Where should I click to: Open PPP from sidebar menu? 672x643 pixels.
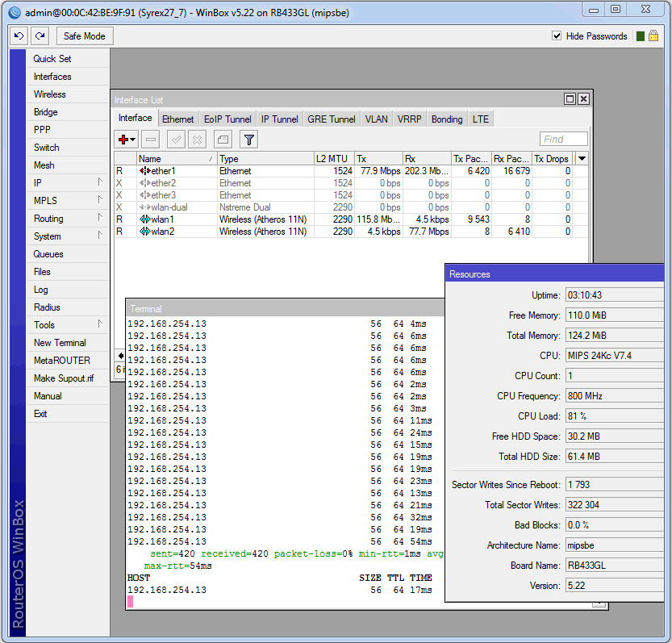pos(67,129)
